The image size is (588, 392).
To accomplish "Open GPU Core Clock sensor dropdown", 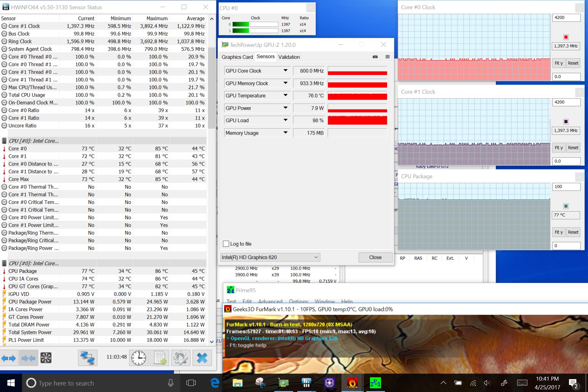I will (286, 71).
